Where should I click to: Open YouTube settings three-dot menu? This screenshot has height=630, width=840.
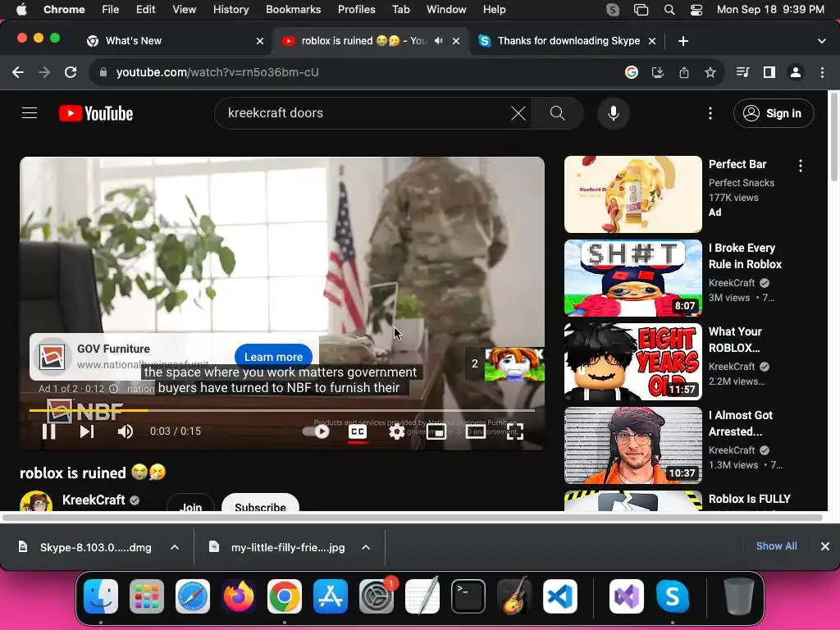[710, 113]
